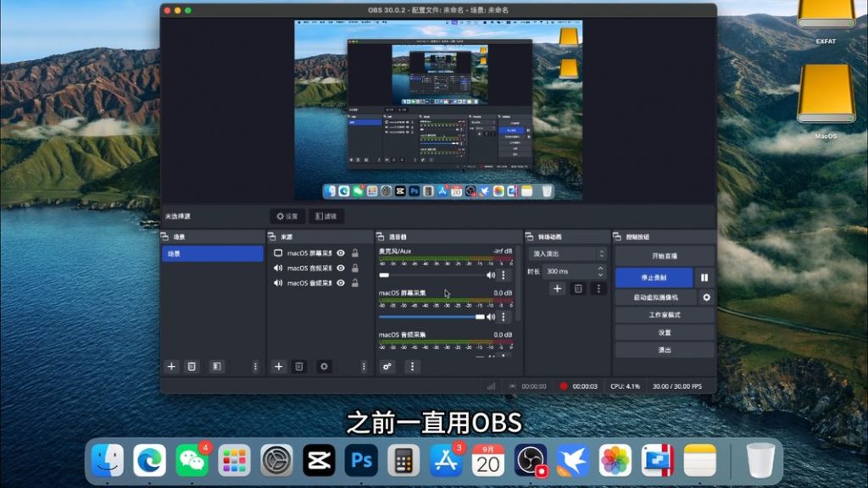The image size is (868, 488).
Task: Open the 麦克风/Aux channel three-dot menu
Action: tap(504, 275)
